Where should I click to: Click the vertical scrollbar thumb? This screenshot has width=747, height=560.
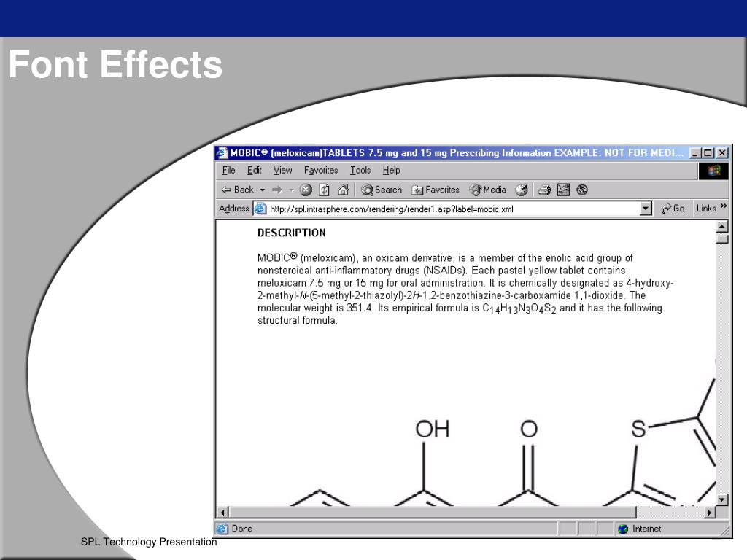pos(722,238)
